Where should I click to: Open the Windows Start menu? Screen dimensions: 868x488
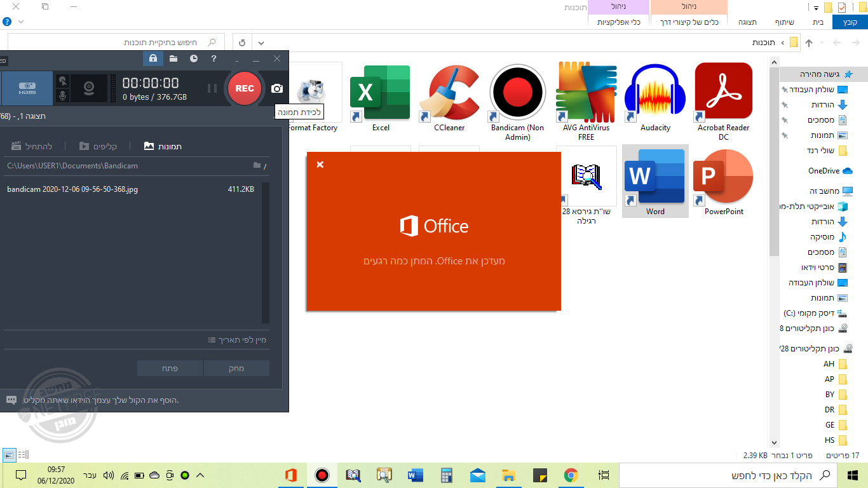(x=853, y=475)
